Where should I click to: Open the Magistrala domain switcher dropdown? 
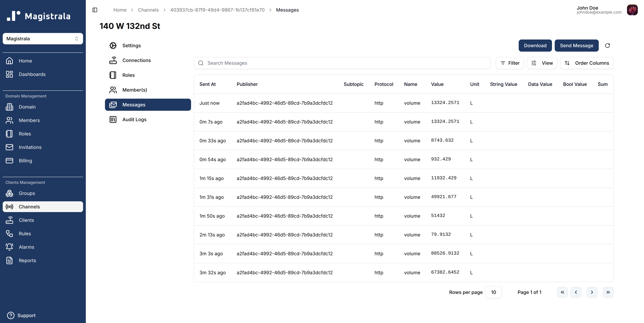pos(43,39)
